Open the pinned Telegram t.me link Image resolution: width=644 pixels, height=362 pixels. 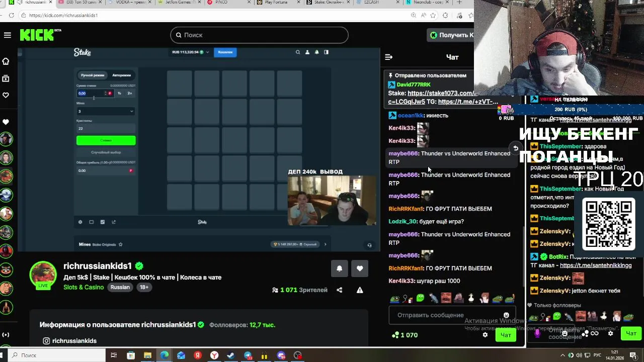click(468, 102)
